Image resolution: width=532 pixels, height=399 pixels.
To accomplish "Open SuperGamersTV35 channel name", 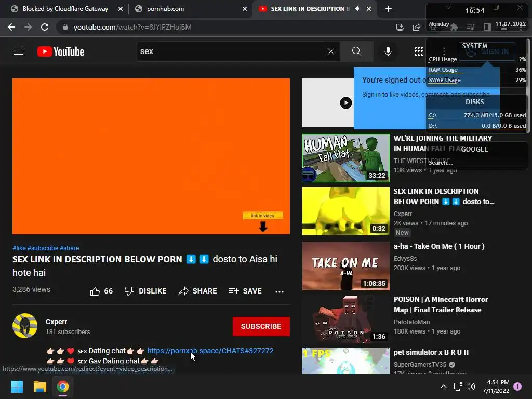I will [420, 364].
